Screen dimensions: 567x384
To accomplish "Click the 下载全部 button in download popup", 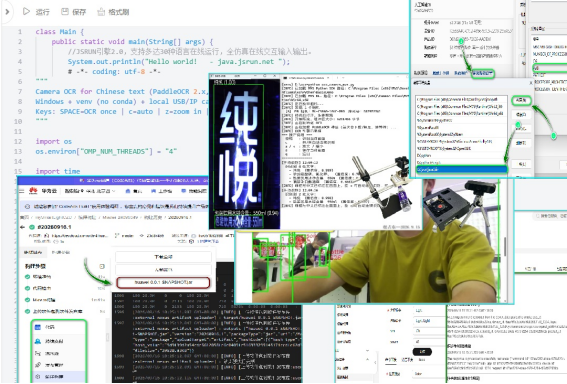I will [163, 257].
